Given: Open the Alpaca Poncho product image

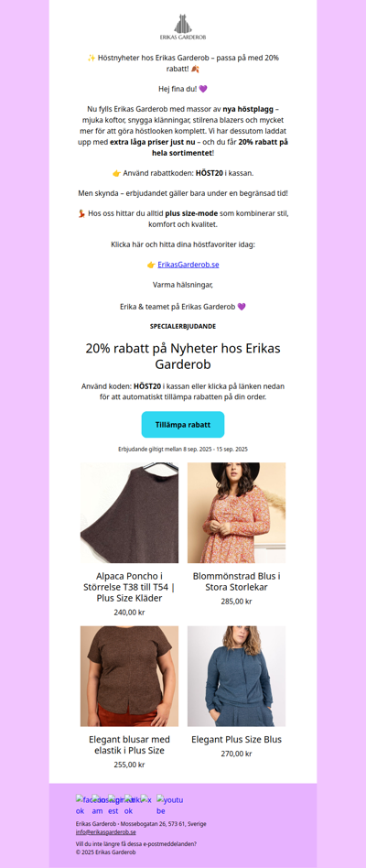Looking at the screenshot, I should pos(129,513).
